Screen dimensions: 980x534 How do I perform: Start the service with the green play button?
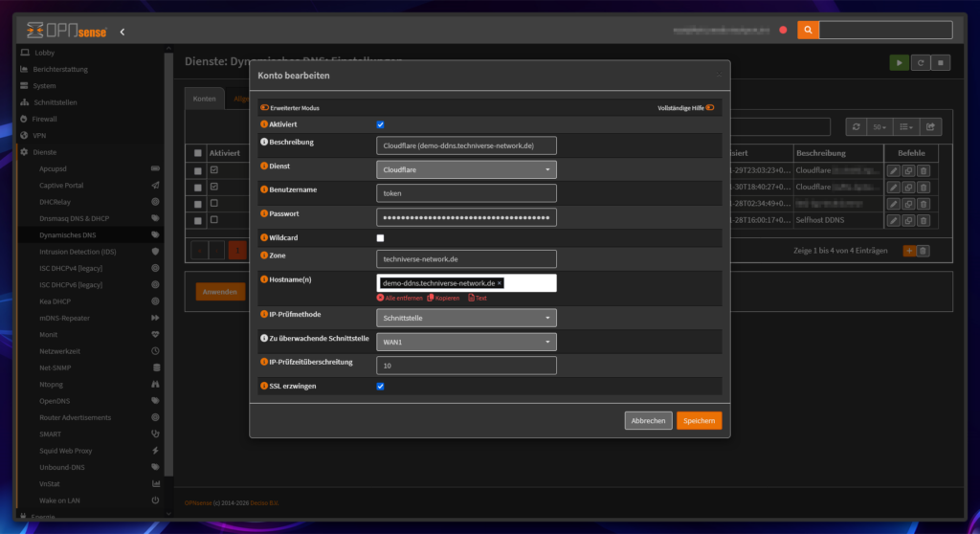click(899, 63)
